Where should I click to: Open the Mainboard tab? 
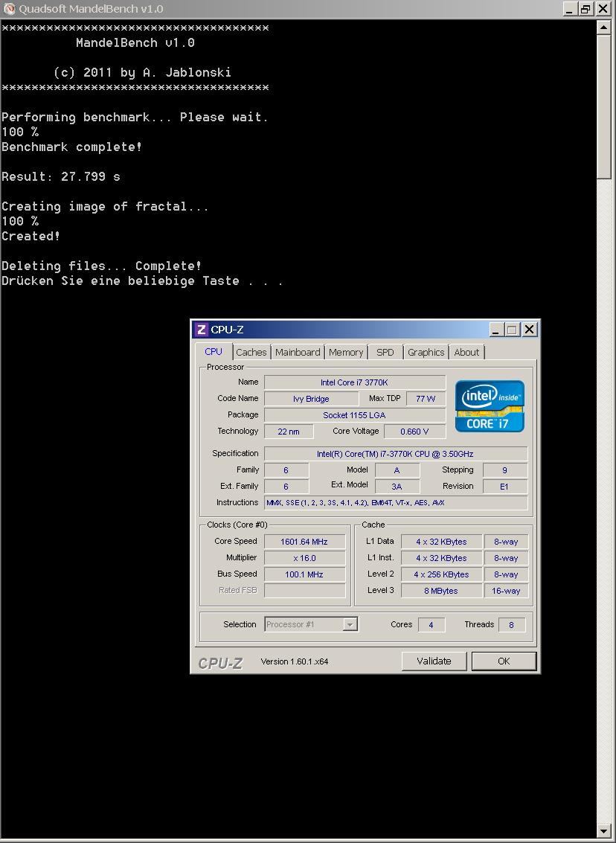click(298, 352)
